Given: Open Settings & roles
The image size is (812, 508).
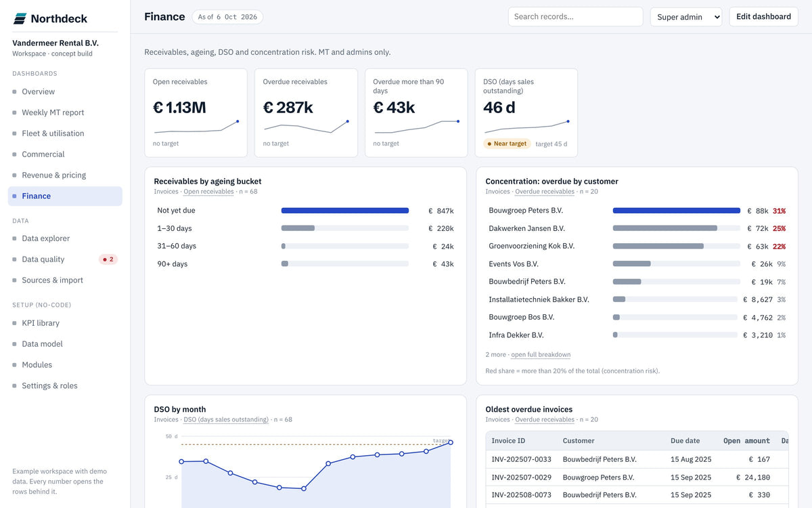Looking at the screenshot, I should (x=65, y=386).
